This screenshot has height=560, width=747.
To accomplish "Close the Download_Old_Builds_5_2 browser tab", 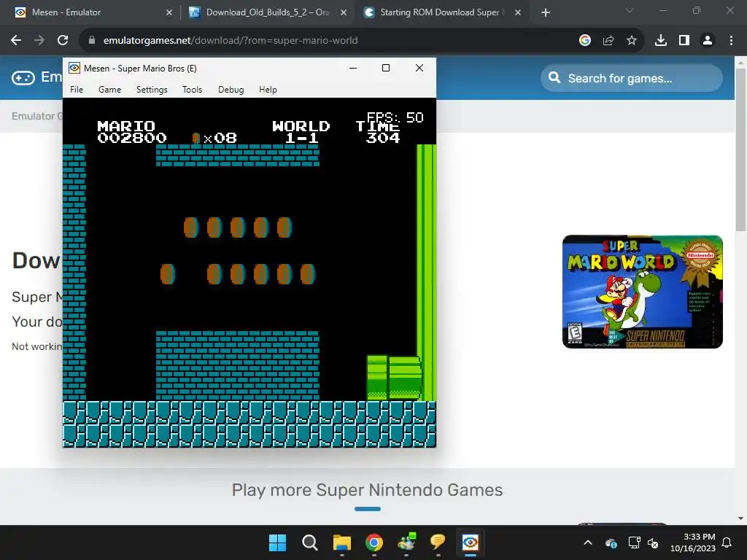I will [344, 12].
